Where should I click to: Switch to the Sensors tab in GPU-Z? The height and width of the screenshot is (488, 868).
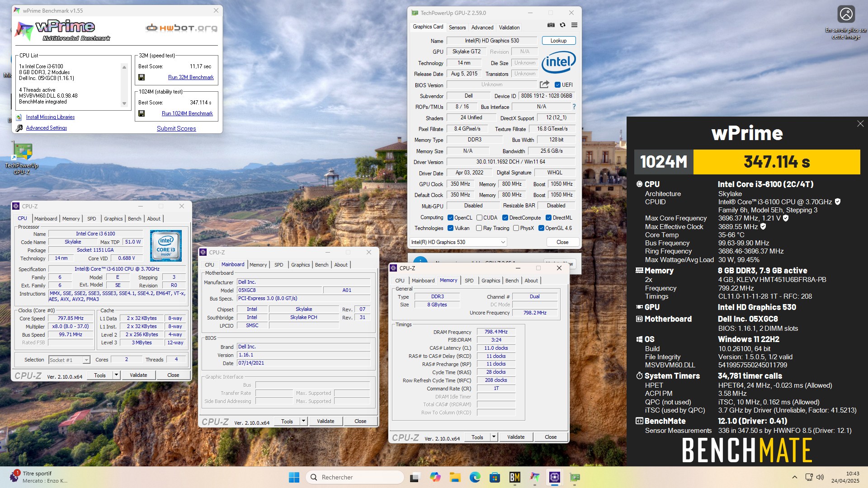[x=457, y=28]
